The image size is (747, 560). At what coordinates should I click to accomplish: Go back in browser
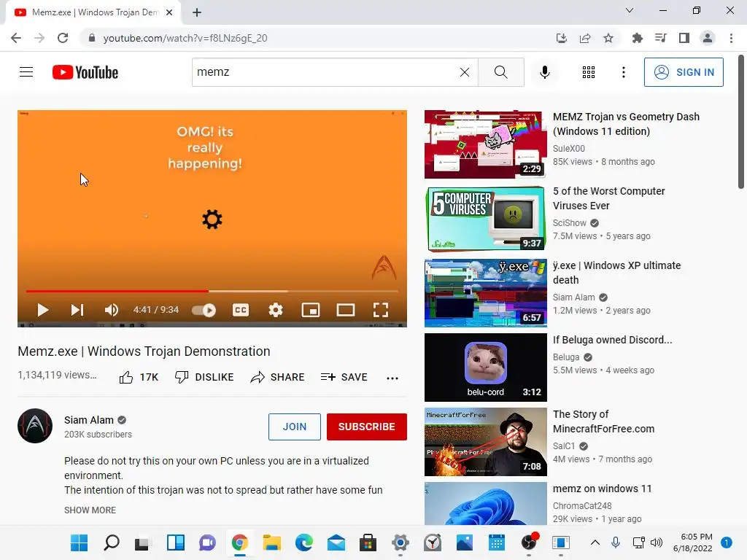click(x=16, y=38)
